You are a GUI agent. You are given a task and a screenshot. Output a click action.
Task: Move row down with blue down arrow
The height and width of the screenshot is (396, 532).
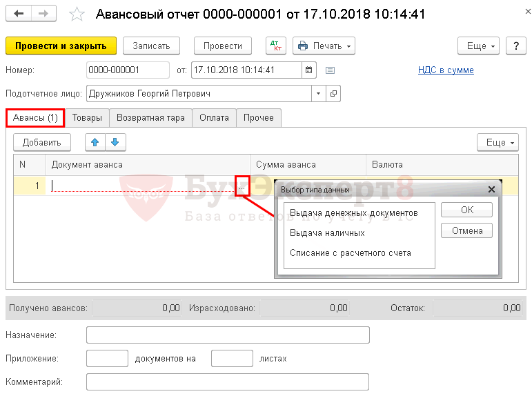pyautogui.click(x=115, y=142)
